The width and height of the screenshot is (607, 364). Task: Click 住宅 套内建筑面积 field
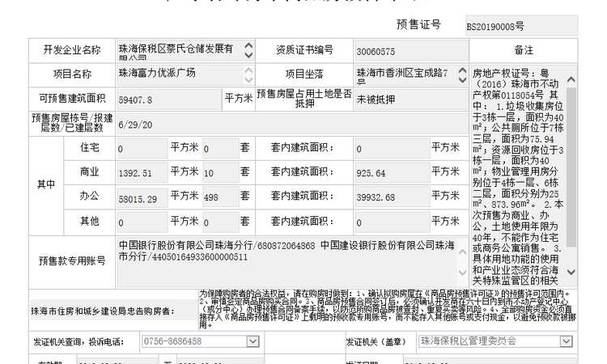coord(392,148)
